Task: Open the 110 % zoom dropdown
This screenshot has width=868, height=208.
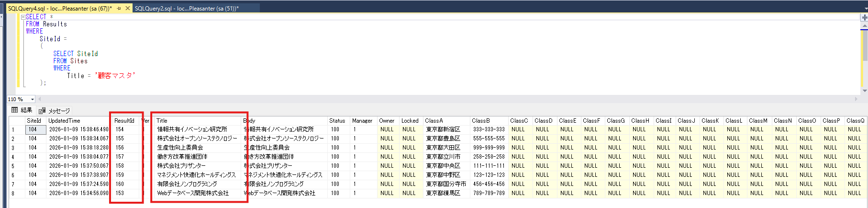Action: click(33, 99)
